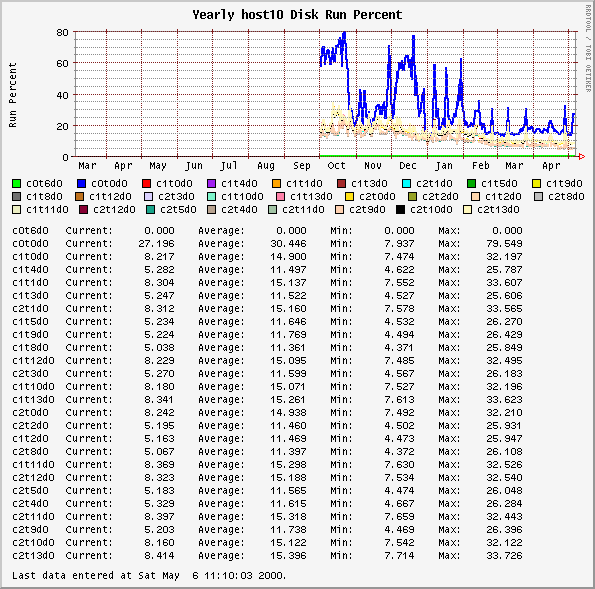Click the brown c1t12d0 legend swatch
595x589 pixels.
pyautogui.click(x=79, y=197)
